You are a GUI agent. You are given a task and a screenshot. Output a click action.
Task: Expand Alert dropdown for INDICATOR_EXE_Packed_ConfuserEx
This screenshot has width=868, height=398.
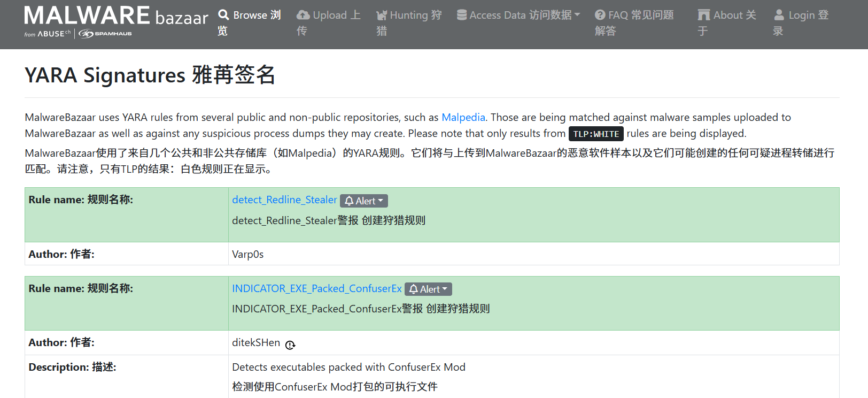point(428,289)
